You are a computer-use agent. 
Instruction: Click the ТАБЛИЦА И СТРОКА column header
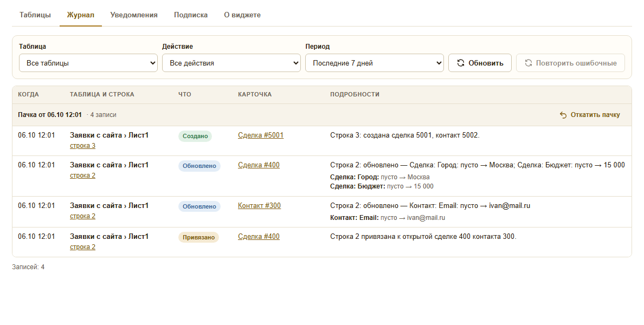point(102,94)
